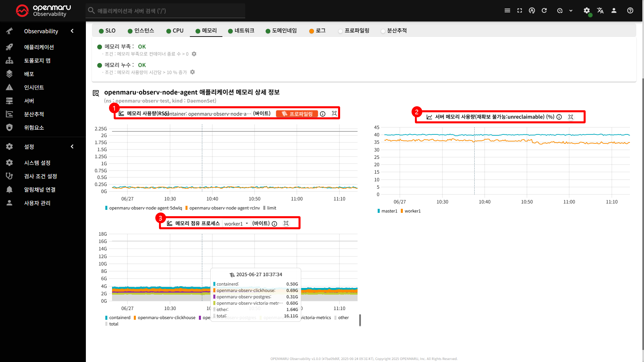Switch to the CPU tab
644x362 pixels.
pos(175,31)
